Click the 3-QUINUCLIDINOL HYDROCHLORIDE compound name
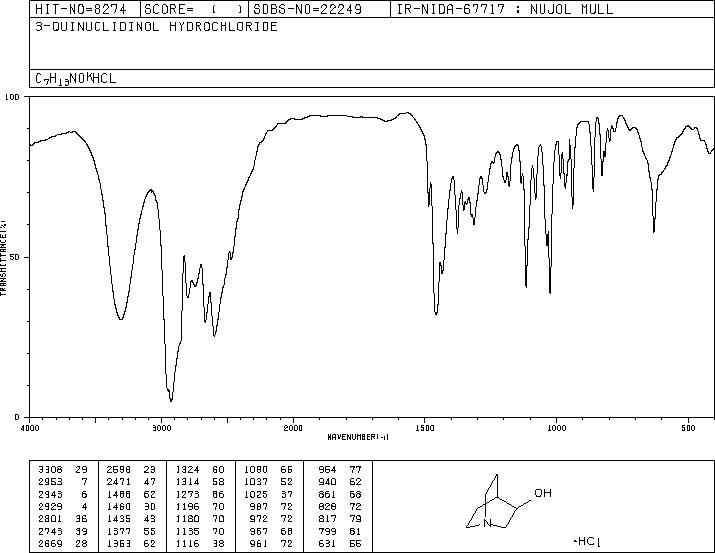This screenshot has height=553, width=715. 156,27
